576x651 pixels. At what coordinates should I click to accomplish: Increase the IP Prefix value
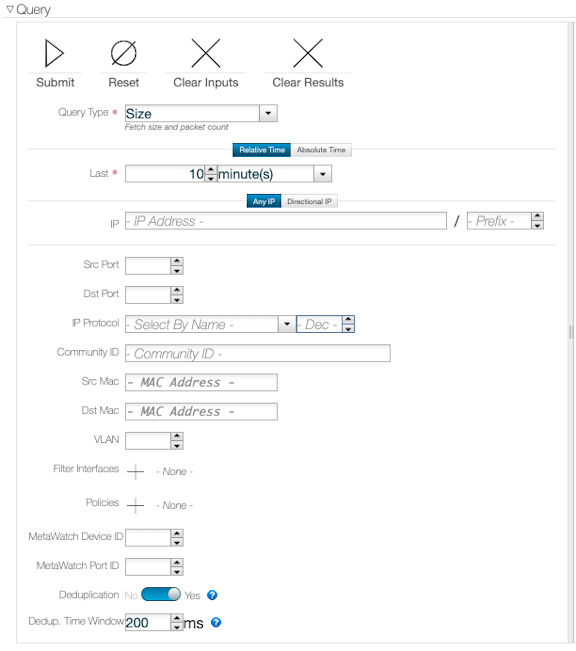click(537, 216)
